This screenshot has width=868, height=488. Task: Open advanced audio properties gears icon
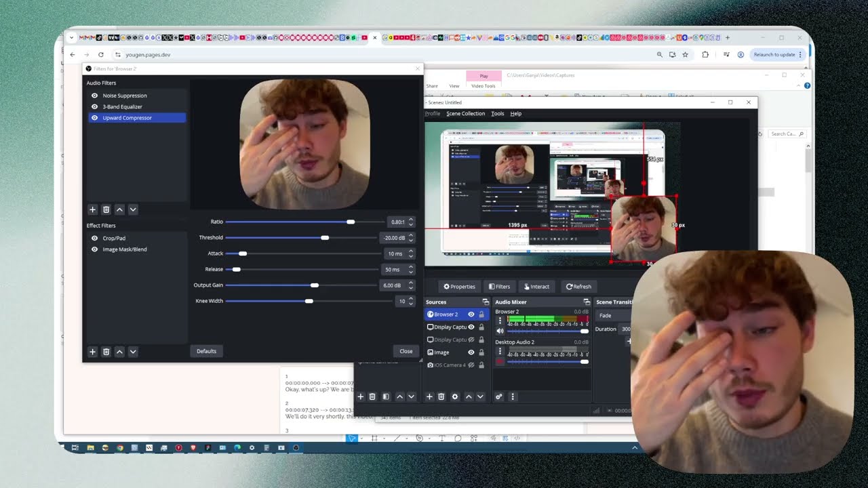point(499,396)
